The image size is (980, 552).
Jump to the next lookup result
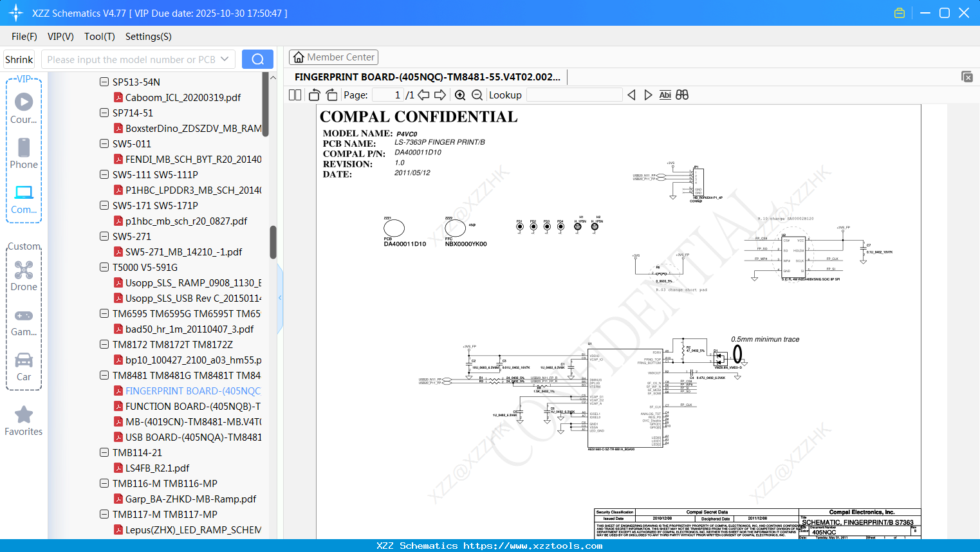coord(648,95)
